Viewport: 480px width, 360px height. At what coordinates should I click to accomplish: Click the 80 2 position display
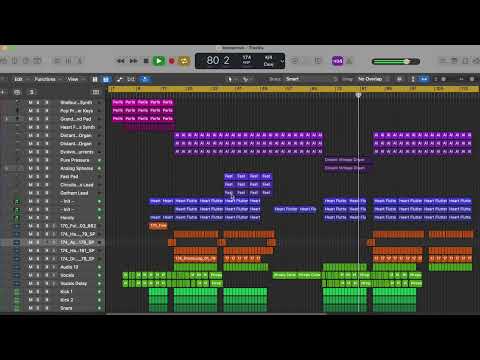pyautogui.click(x=218, y=61)
